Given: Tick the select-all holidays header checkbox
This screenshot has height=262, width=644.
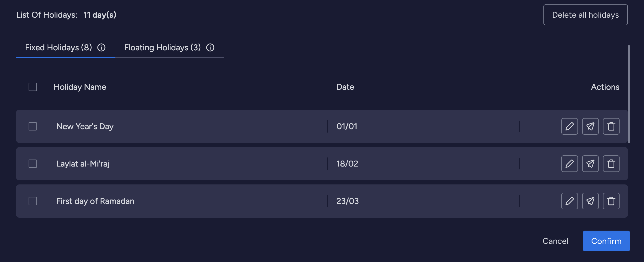Looking at the screenshot, I should pos(33,87).
